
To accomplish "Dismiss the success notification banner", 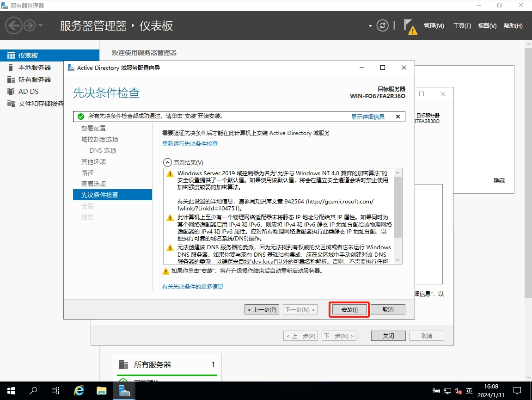I will [397, 117].
